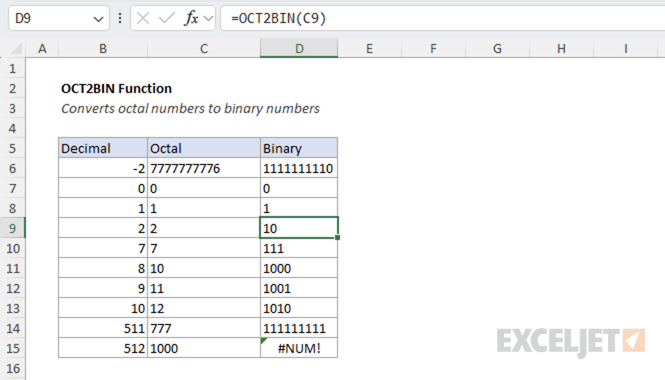Viewport: 665px width, 380px height.
Task: Select the 'Decimal' header cell
Action: (103, 148)
